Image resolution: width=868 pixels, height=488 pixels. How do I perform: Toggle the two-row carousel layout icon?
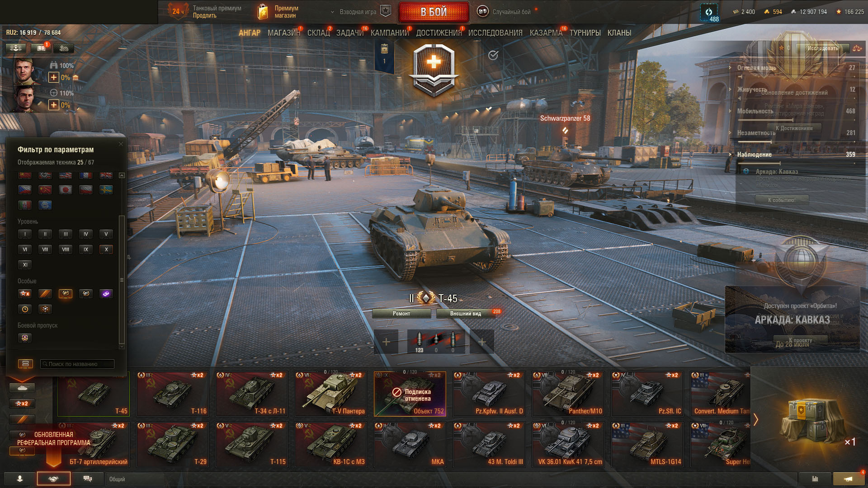25,364
